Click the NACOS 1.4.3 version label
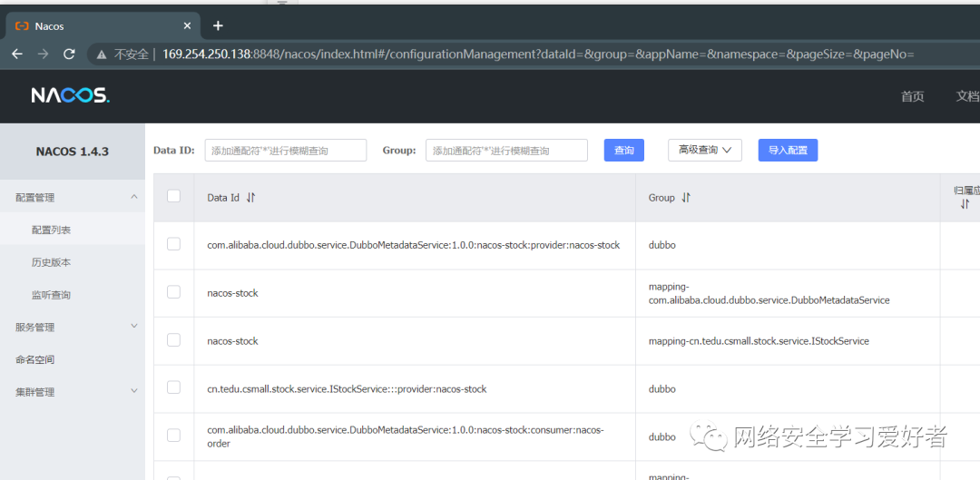The width and height of the screenshot is (980, 480). tap(73, 152)
